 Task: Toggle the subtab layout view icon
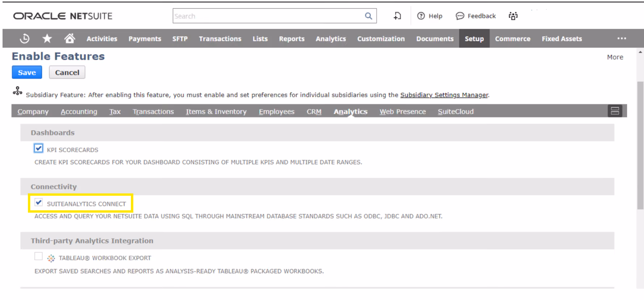(615, 111)
